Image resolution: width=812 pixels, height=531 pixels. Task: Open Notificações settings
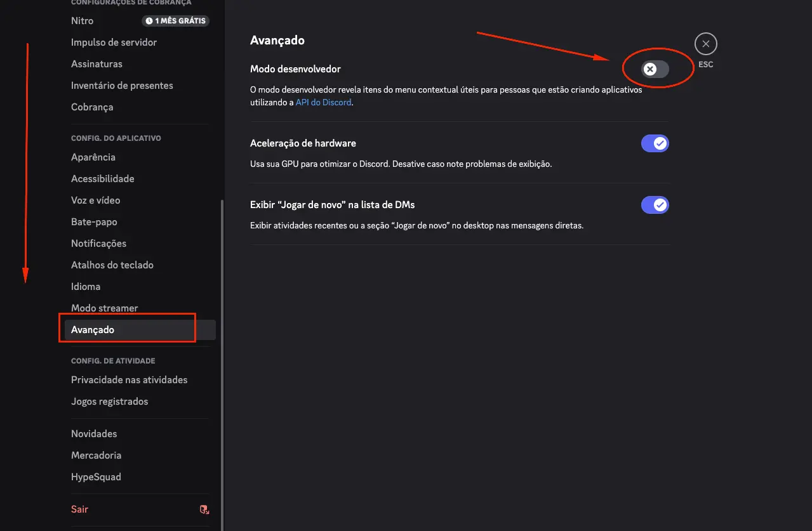(99, 243)
